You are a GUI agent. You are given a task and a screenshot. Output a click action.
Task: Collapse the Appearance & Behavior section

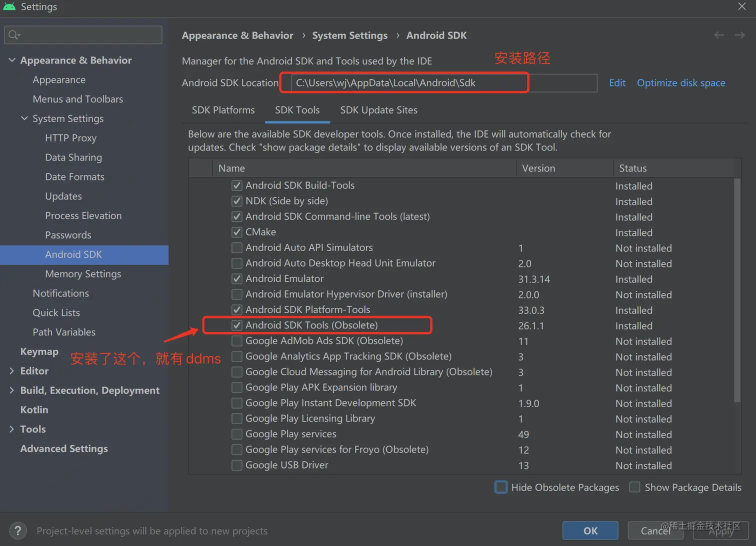tap(12, 60)
